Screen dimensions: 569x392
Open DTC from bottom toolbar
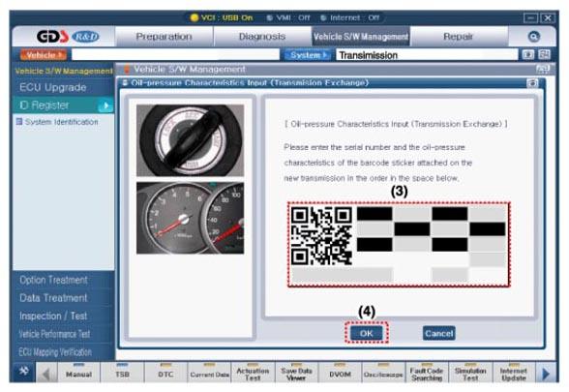point(165,373)
